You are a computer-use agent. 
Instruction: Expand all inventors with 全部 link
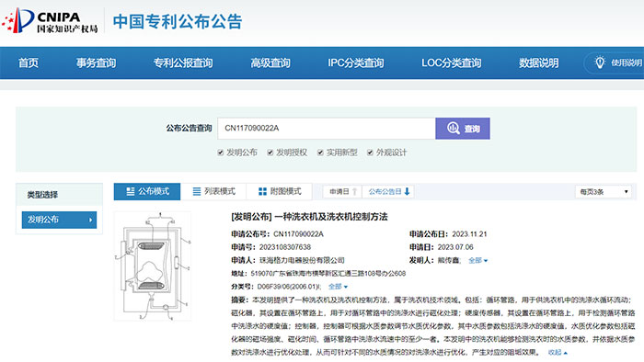coord(477,260)
